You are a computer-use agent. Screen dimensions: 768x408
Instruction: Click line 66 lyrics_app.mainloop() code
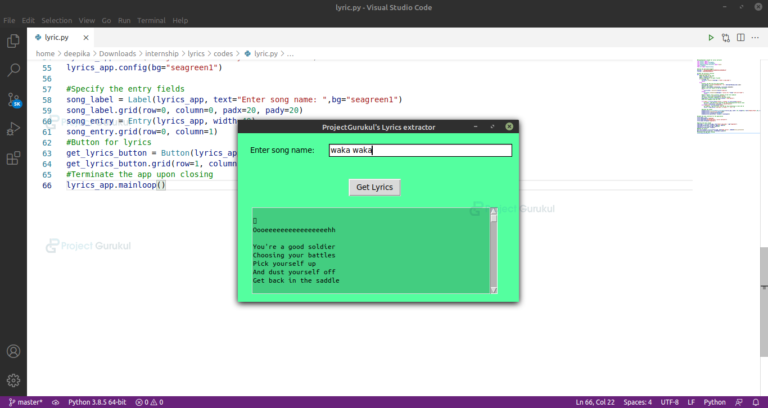coord(116,185)
